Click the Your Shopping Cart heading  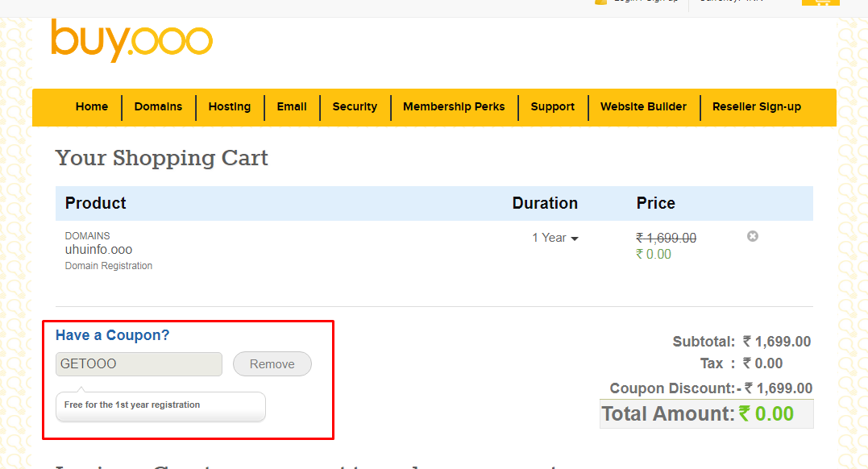(161, 158)
